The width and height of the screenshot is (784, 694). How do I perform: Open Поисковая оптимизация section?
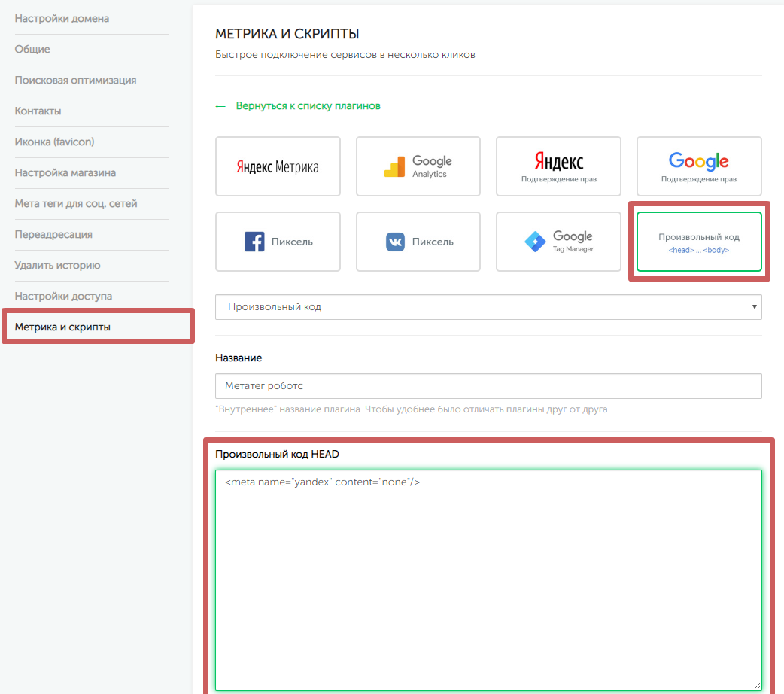(75, 80)
